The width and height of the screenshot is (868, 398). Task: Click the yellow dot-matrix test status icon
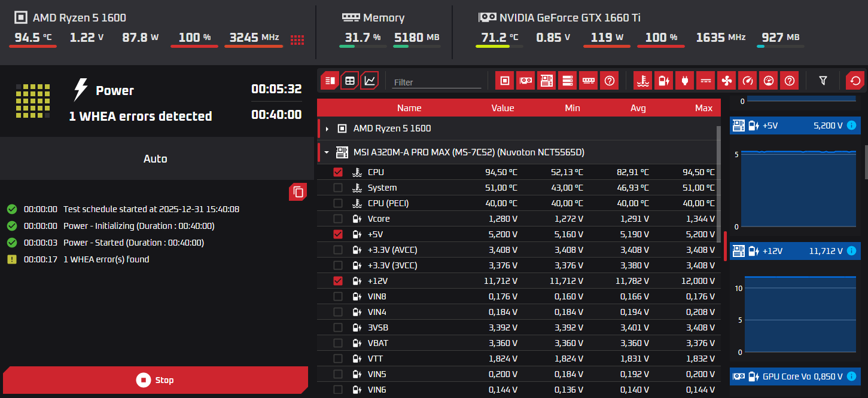tap(33, 100)
